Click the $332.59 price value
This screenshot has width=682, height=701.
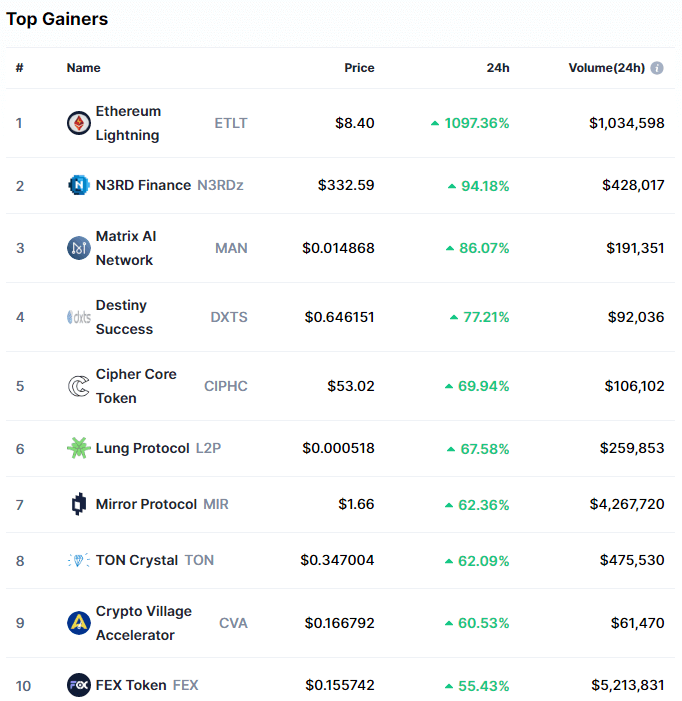pos(346,185)
